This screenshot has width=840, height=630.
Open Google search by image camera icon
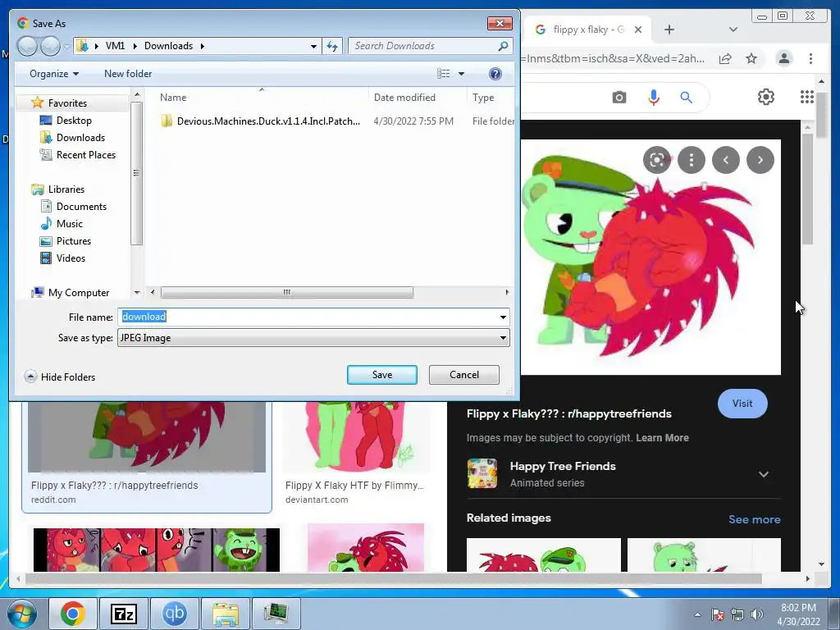(x=619, y=98)
